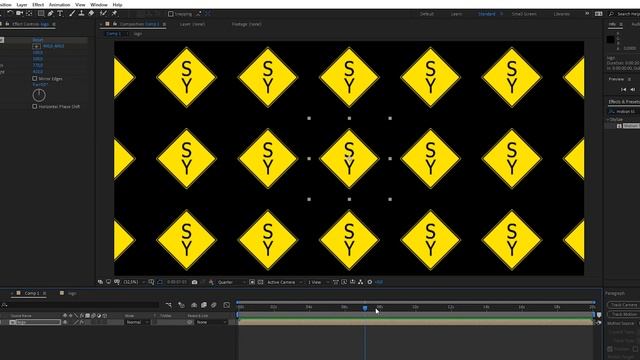
Task: Click the Phase angle dial control
Action: coord(39,95)
